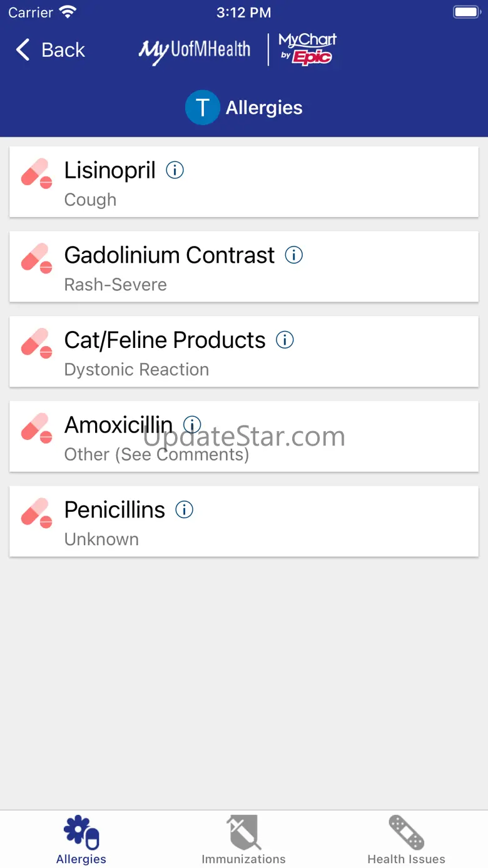Click the pill icon on Penicillins row
This screenshot has height=868, width=488.
point(37,513)
